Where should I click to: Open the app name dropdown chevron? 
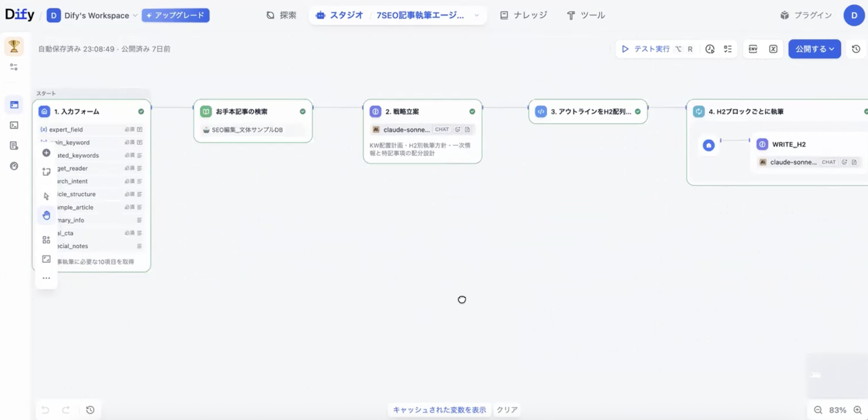coord(477,15)
